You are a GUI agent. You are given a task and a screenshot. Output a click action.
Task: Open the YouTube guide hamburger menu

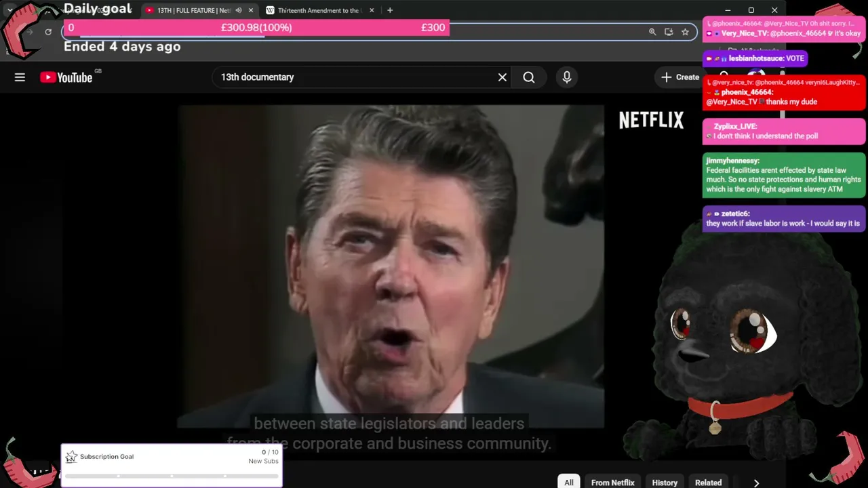click(x=20, y=77)
